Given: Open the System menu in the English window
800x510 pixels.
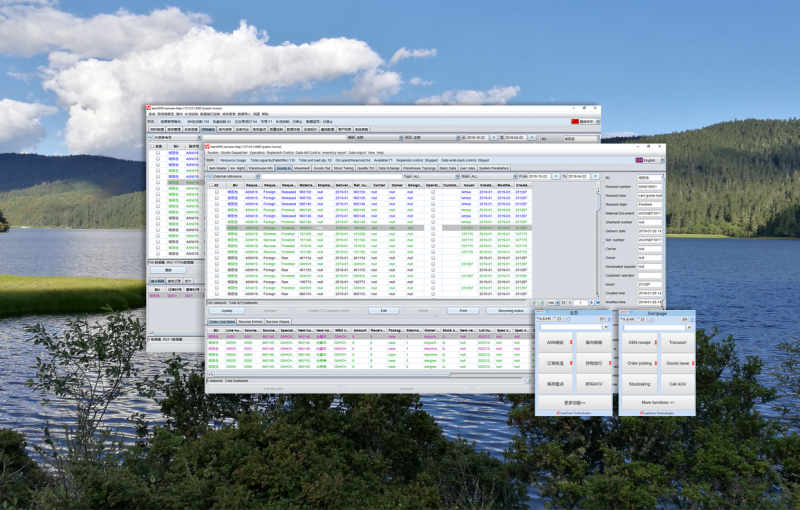Looking at the screenshot, I should 212,152.
